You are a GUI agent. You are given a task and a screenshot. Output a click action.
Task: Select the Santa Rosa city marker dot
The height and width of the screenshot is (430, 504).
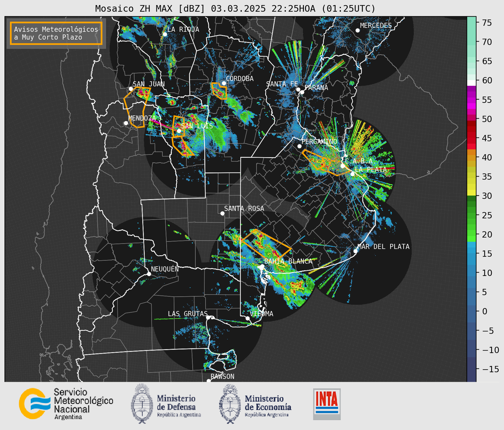pos(222,213)
